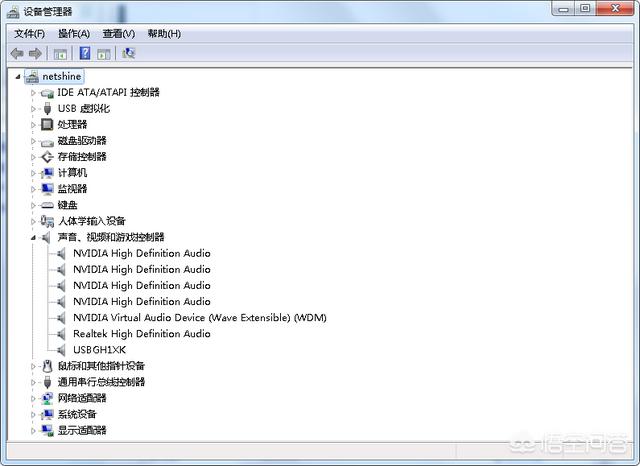Maximize the 设备管理器 window
The height and width of the screenshot is (466, 640).
tap(585, 9)
